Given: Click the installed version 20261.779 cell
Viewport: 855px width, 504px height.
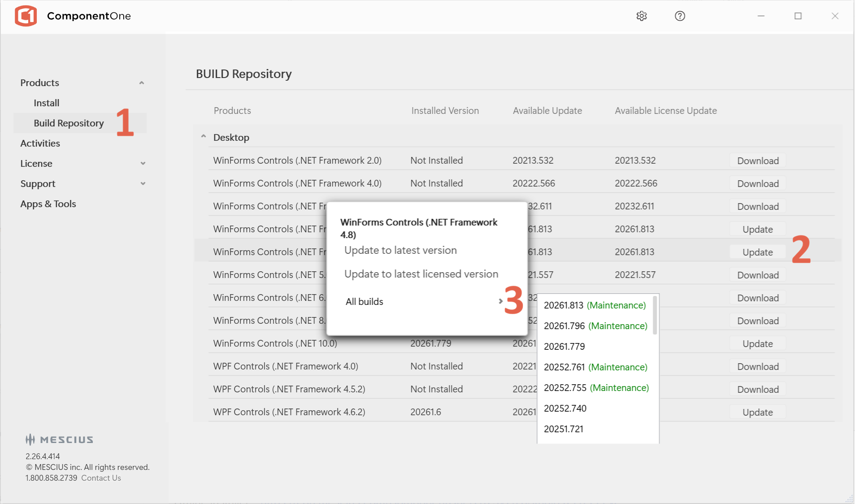Looking at the screenshot, I should (430, 343).
